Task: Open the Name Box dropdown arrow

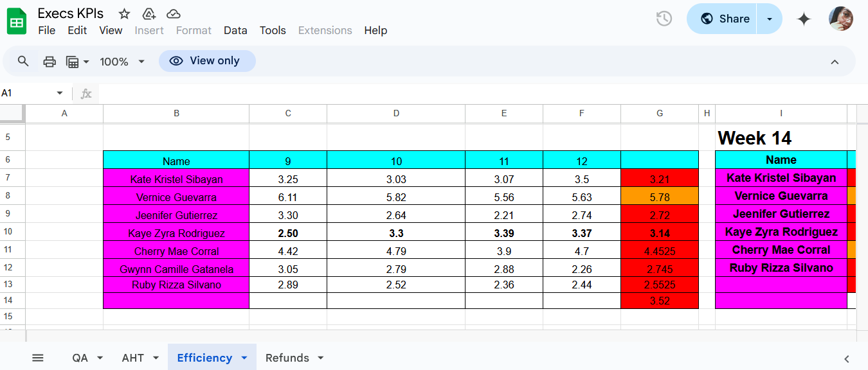Action: (60, 93)
